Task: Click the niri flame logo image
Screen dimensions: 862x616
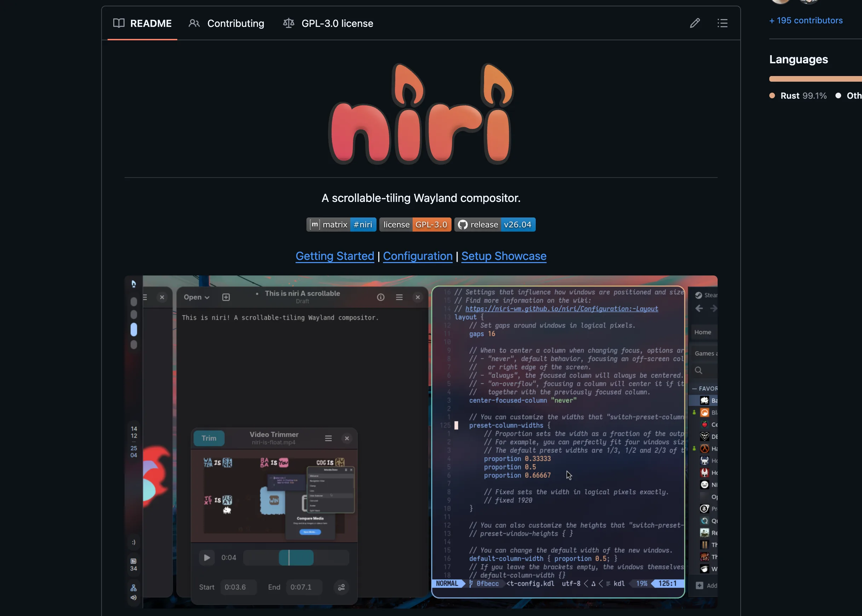Action: point(421,114)
